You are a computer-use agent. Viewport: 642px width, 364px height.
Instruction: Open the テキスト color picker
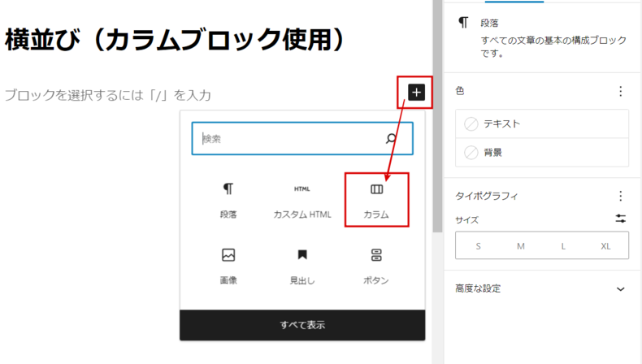(542, 123)
